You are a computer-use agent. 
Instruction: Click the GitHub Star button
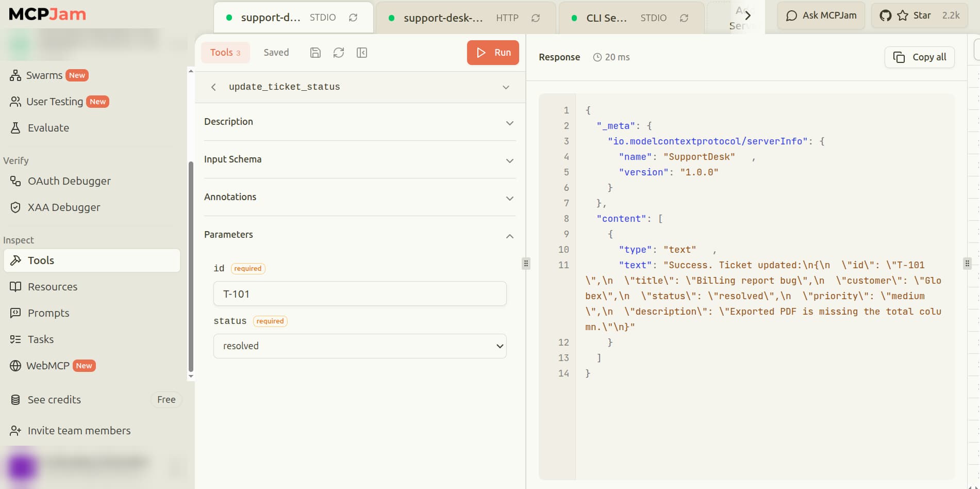[x=920, y=15]
